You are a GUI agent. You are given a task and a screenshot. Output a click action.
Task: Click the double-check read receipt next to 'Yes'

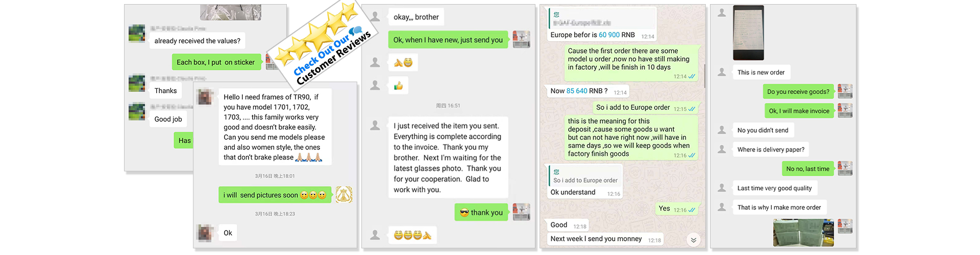pos(692,210)
